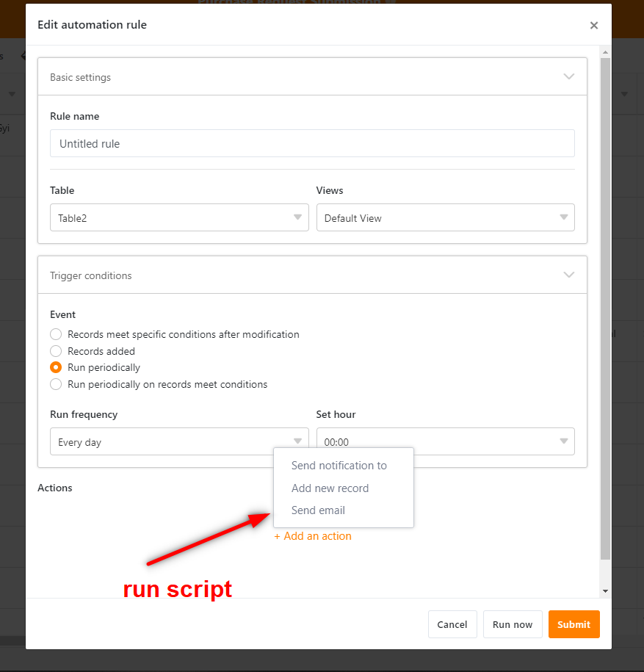Choose 'Add new record' from action menu

click(x=330, y=488)
